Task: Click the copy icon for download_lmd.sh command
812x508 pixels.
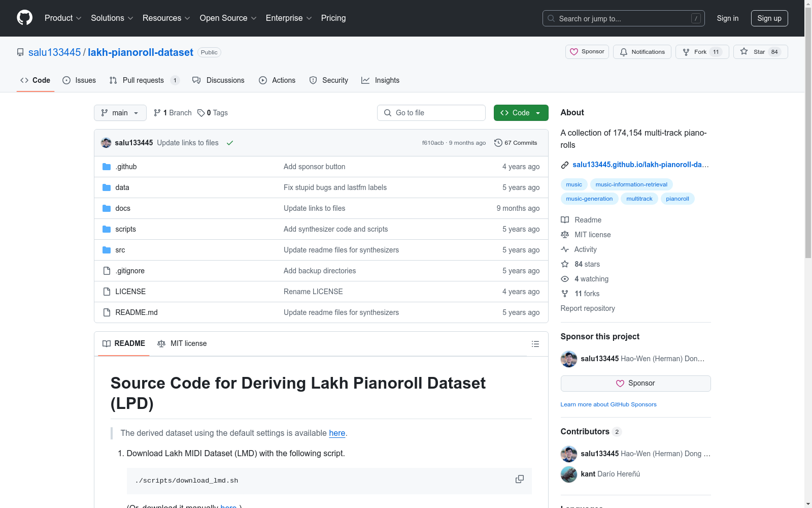Action: point(520,479)
